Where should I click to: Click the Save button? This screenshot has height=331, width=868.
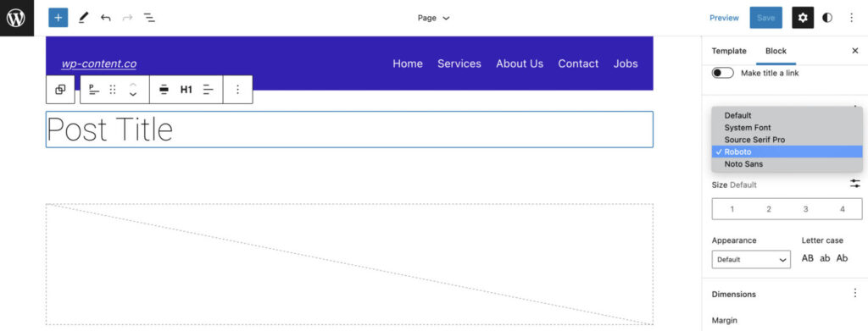point(766,18)
